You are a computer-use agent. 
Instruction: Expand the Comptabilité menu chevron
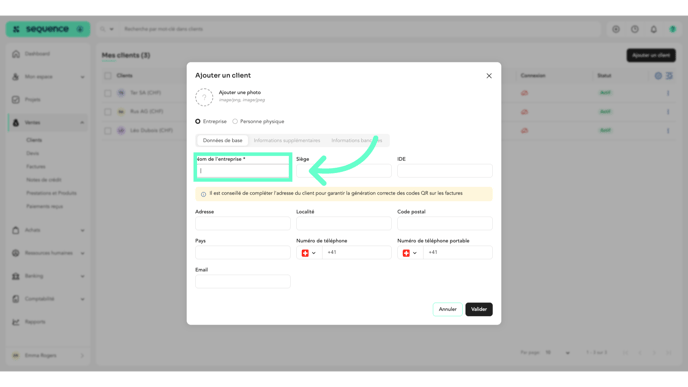tap(82, 299)
